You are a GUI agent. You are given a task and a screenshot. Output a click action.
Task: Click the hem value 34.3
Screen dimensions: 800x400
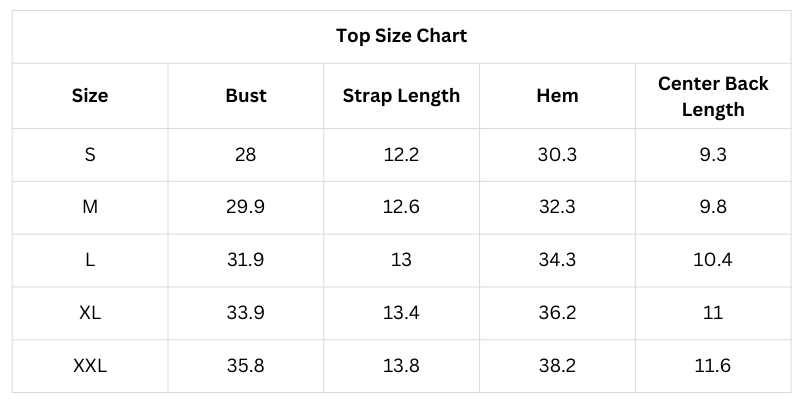click(557, 260)
